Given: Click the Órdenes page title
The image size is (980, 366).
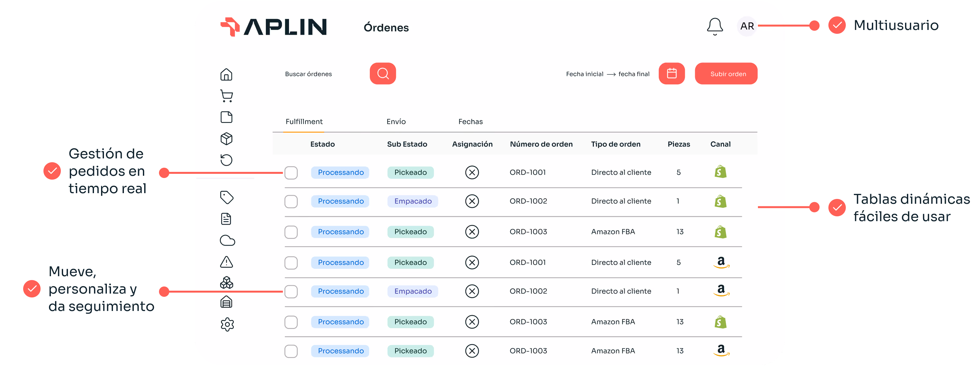Looking at the screenshot, I should point(386,27).
